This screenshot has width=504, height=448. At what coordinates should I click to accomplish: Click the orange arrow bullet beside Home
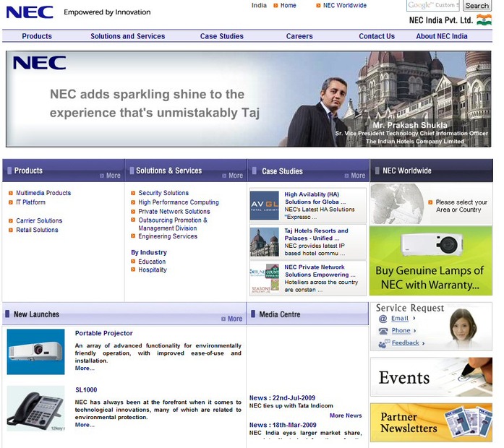coord(276,6)
